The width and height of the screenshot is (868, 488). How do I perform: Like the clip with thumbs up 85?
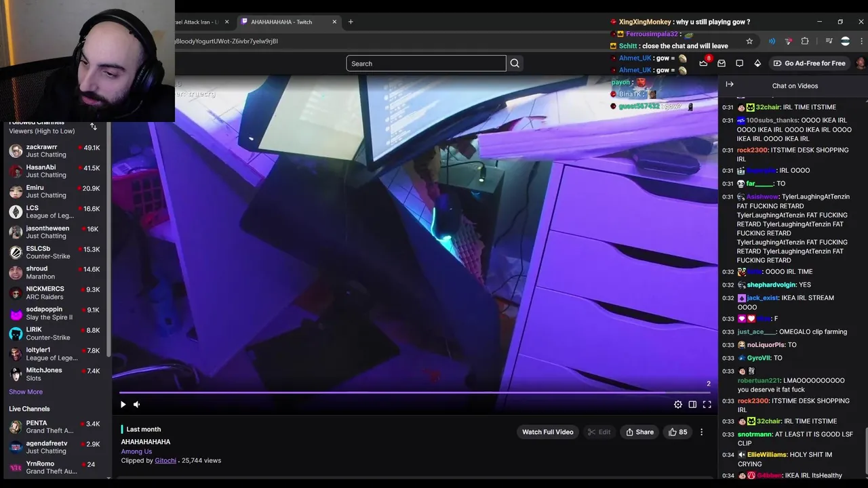pos(677,432)
